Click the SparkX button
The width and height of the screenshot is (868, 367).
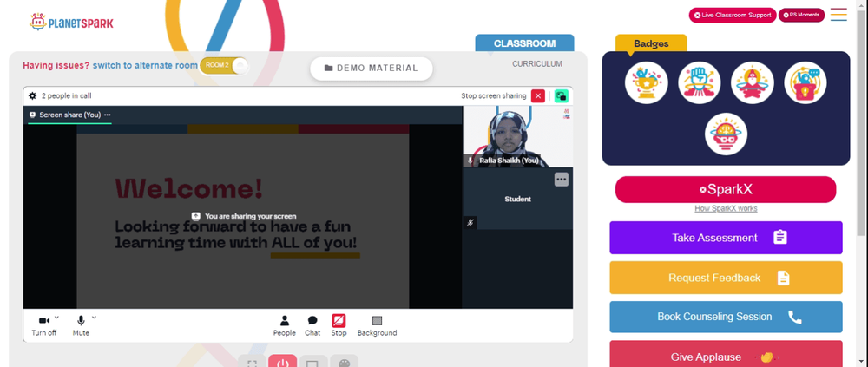(726, 189)
